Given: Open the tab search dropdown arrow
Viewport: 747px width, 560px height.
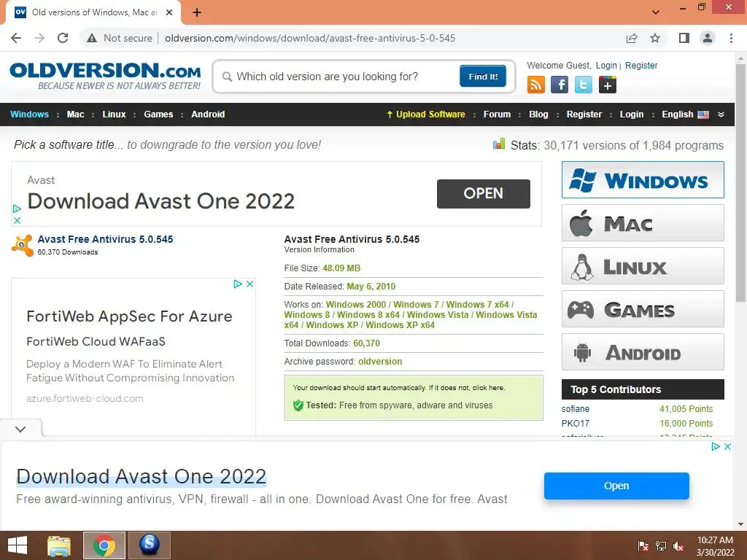Looking at the screenshot, I should (656, 12).
